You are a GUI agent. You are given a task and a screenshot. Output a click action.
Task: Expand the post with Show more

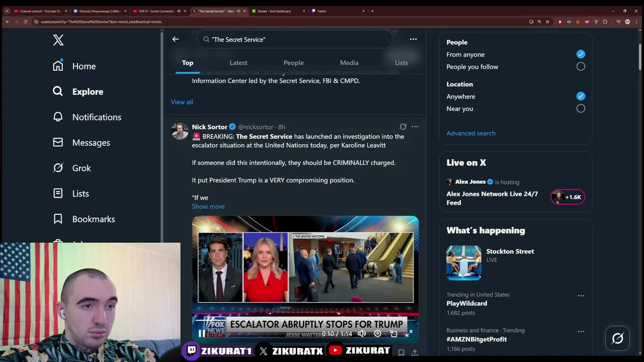(x=208, y=207)
